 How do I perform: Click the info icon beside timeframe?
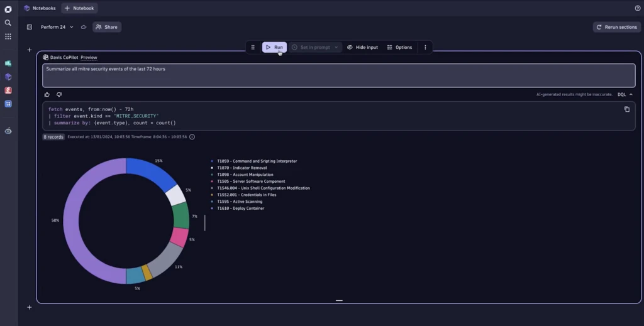[192, 137]
